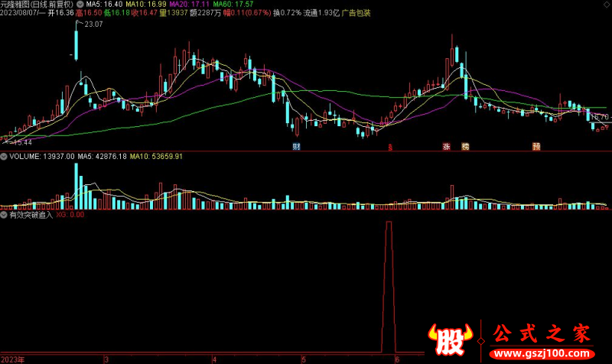This screenshot has width=612, height=364.
Task: Click the red XG signal spike before June
Action: tap(389, 287)
